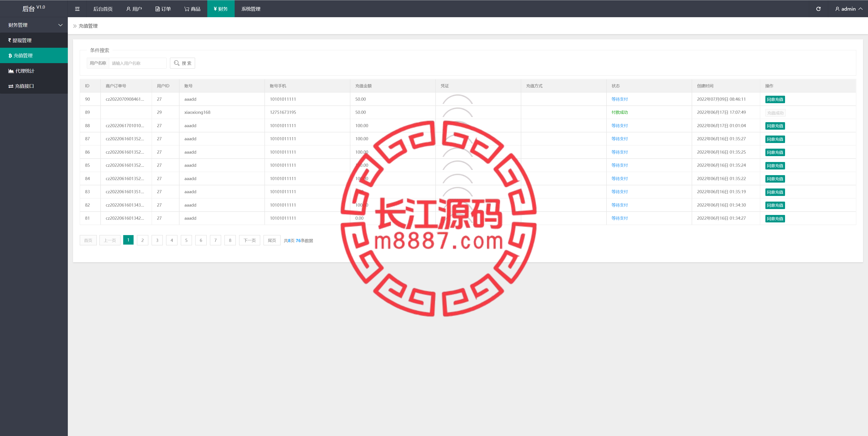868x436 pixels.
Task: Go to pagination page 7
Action: point(215,240)
